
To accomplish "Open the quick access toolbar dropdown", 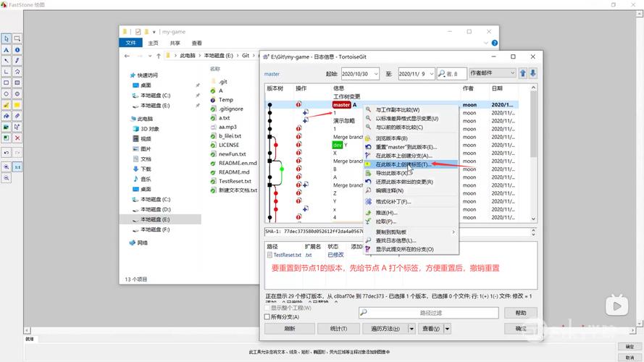I will tap(154, 32).
